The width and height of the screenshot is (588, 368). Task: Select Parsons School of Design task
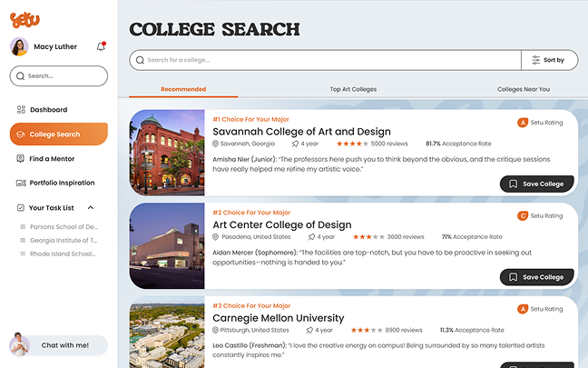pos(62,227)
